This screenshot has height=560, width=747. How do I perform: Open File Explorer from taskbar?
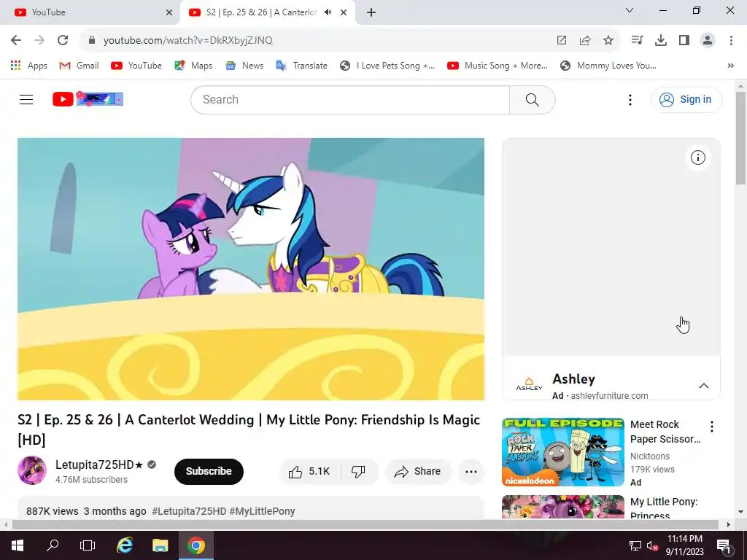point(160,545)
